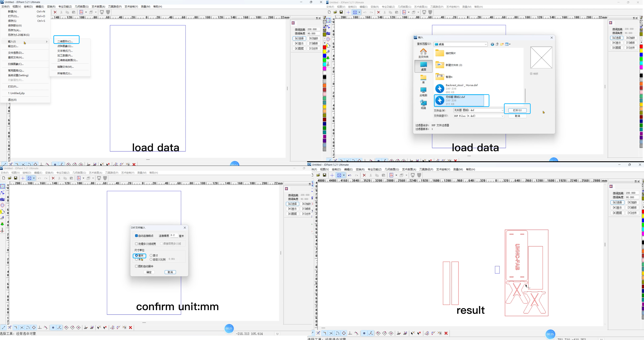Screen dimensions: 644x340
Task: Select the abc text tool in bottom-left window's left toolbar
Action: click(x=3, y=199)
